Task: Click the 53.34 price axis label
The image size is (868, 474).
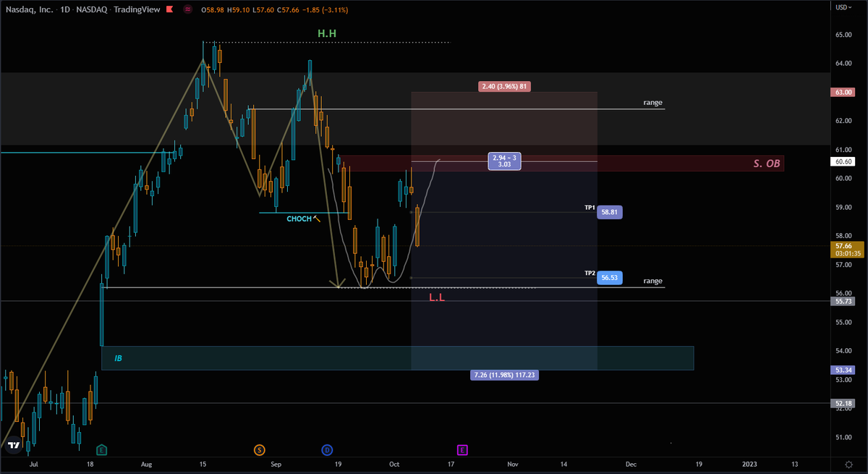Action: 843,369
